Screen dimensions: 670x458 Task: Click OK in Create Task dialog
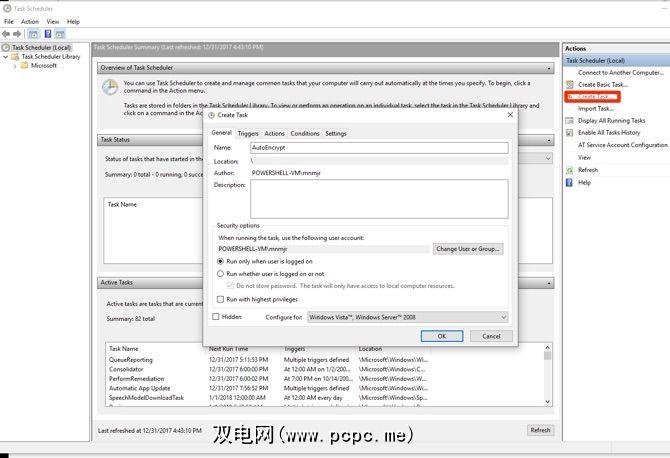442,336
